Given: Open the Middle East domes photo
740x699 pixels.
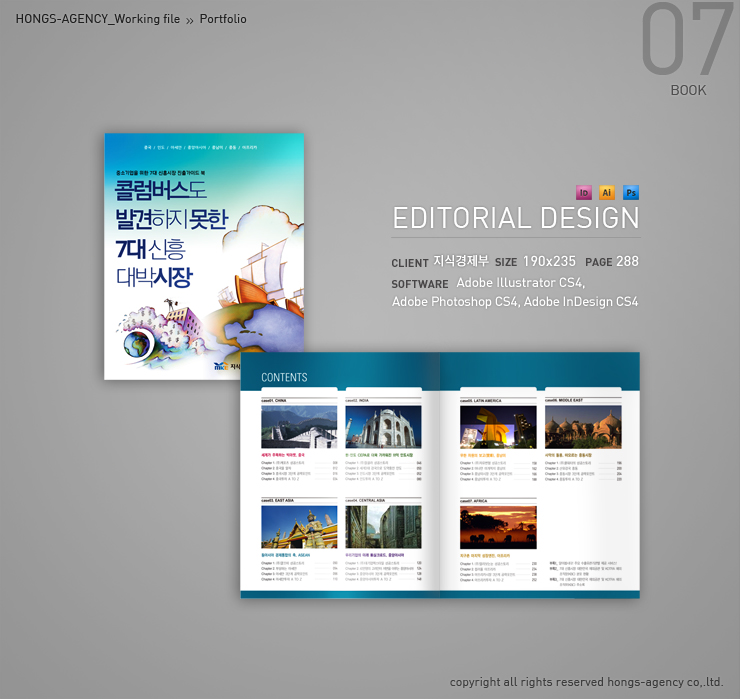Looking at the screenshot, I should point(582,427).
